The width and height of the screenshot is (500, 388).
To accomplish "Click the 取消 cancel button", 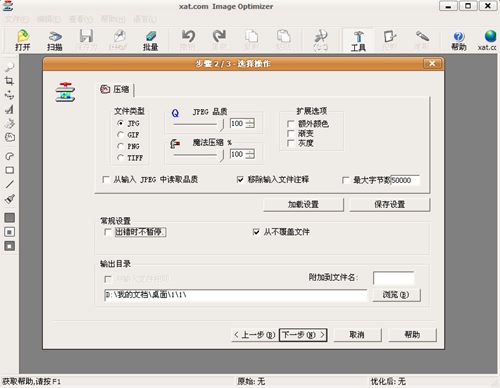I will pyautogui.click(x=357, y=335).
